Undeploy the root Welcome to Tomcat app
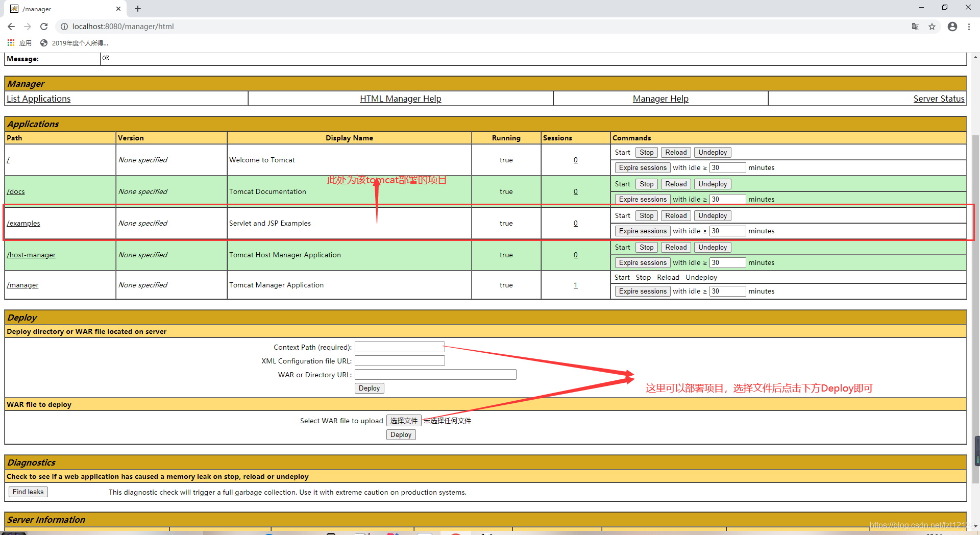 [713, 152]
